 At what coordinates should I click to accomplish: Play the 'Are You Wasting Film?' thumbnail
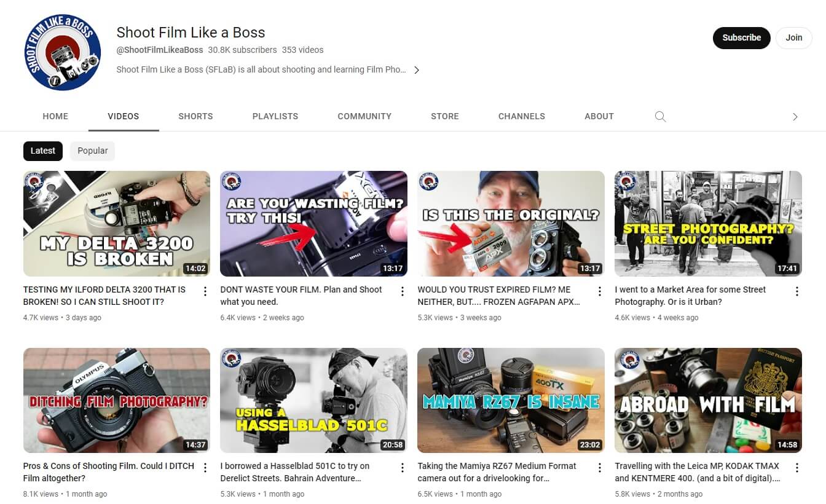pos(314,224)
